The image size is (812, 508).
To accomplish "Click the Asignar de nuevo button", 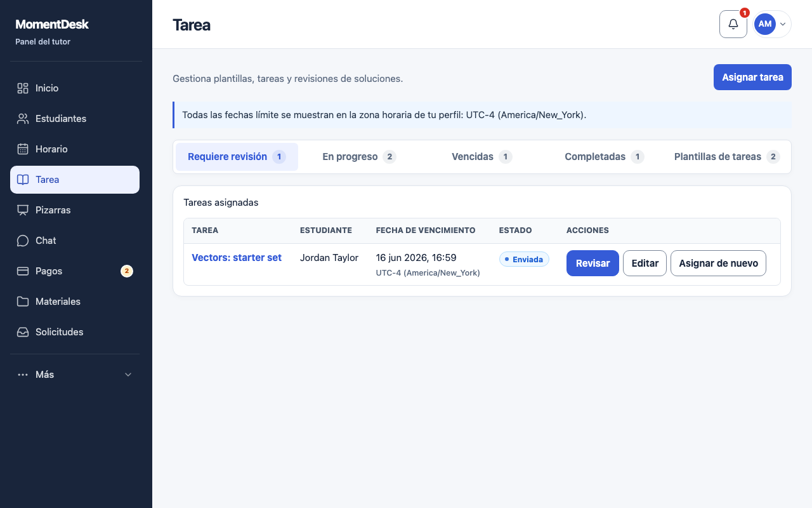I will pyautogui.click(x=718, y=264).
